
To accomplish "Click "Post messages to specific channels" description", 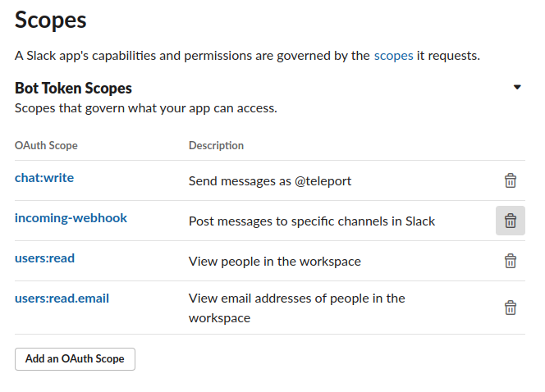I will [311, 221].
